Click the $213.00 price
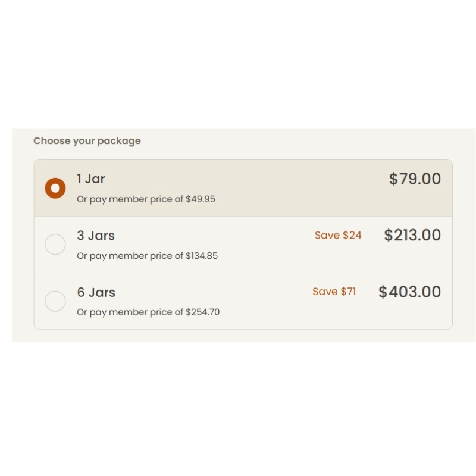 (x=412, y=235)
